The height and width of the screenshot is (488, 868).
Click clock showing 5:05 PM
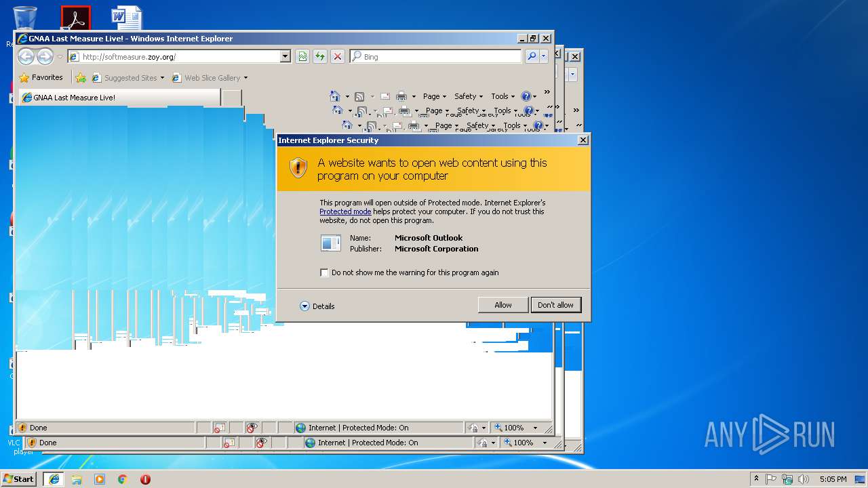pos(833,479)
